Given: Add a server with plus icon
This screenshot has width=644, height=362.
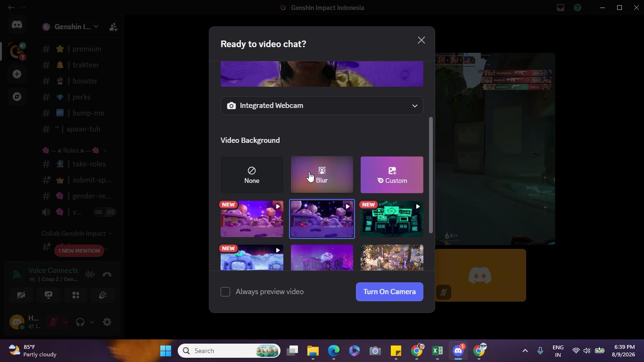Looking at the screenshot, I should [x=17, y=74].
